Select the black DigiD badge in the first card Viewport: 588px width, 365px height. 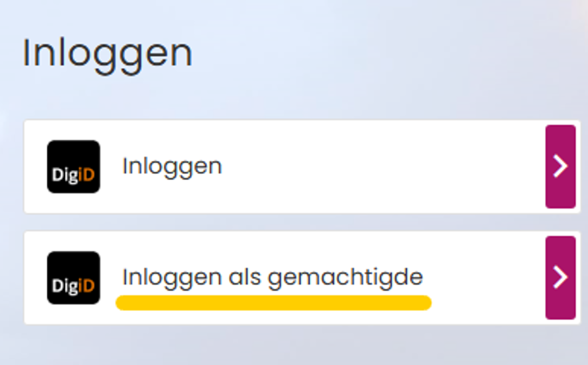pyautogui.click(x=73, y=167)
